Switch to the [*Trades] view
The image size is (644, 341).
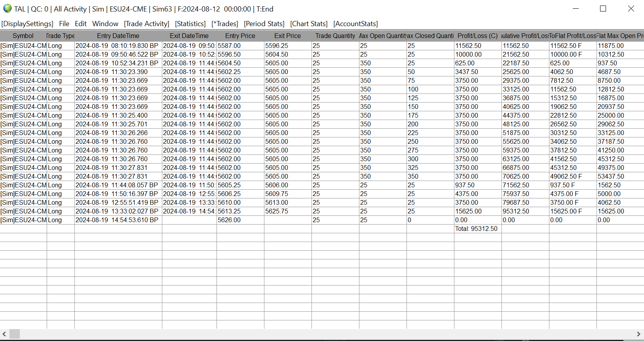pos(225,24)
